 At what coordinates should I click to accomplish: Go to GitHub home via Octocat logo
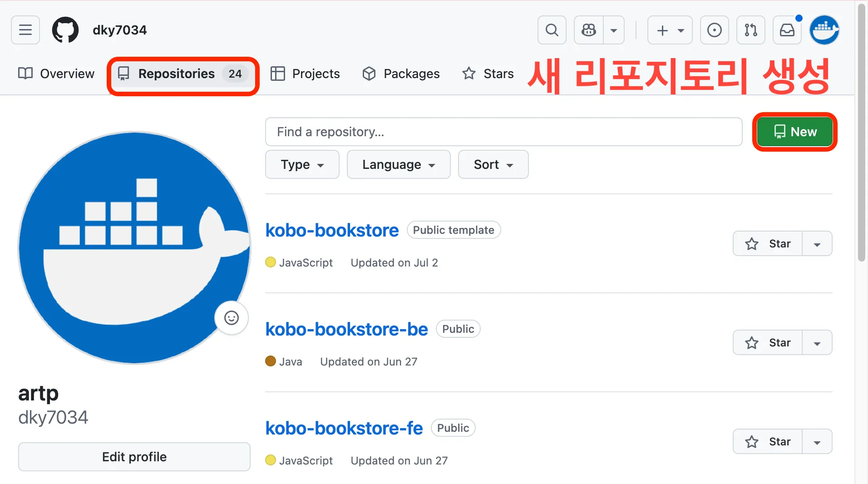[65, 30]
